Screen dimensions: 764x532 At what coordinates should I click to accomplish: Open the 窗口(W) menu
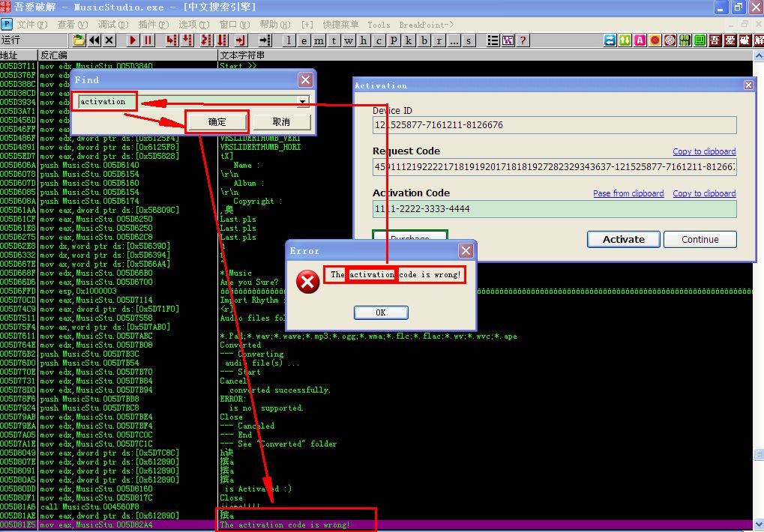(235, 24)
